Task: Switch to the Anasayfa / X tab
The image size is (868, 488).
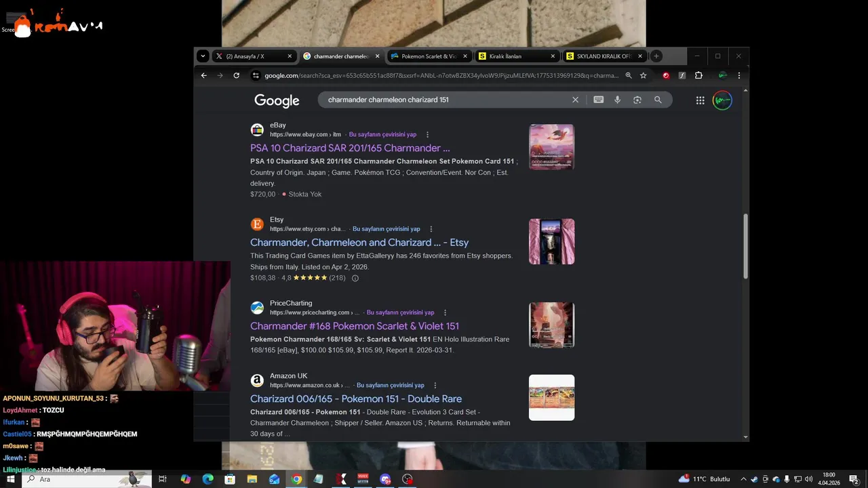Action: 254,56
